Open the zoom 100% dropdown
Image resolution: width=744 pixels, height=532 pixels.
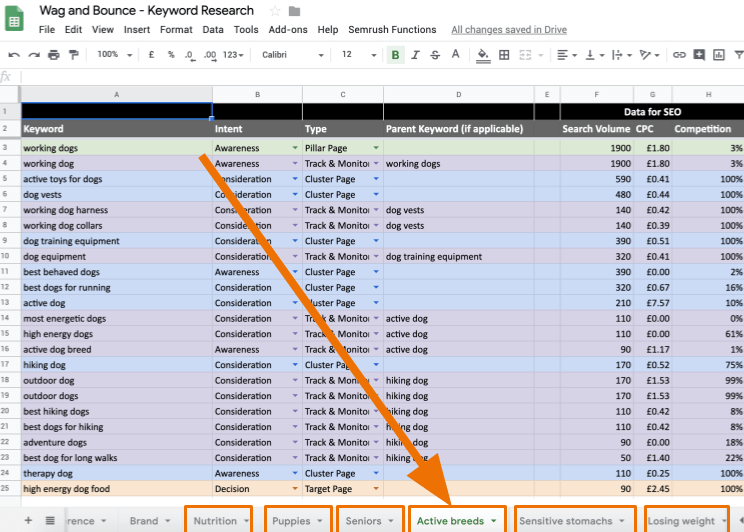[114, 55]
